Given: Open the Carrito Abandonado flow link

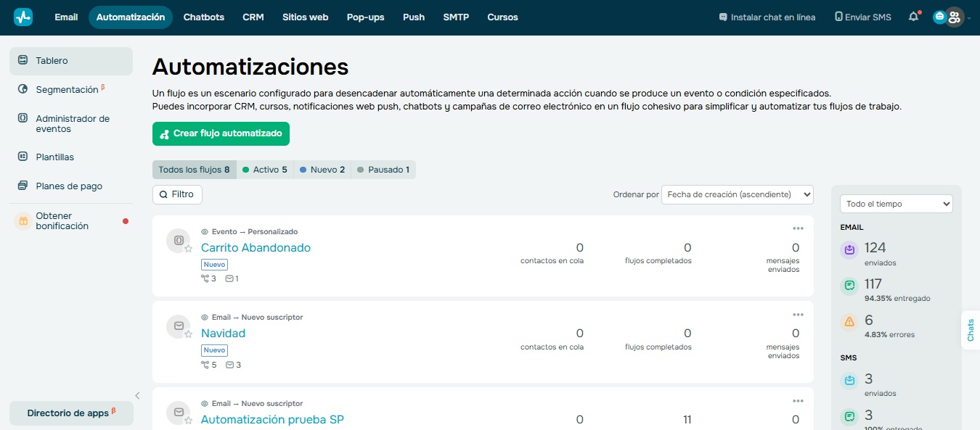Looking at the screenshot, I should tap(256, 247).
